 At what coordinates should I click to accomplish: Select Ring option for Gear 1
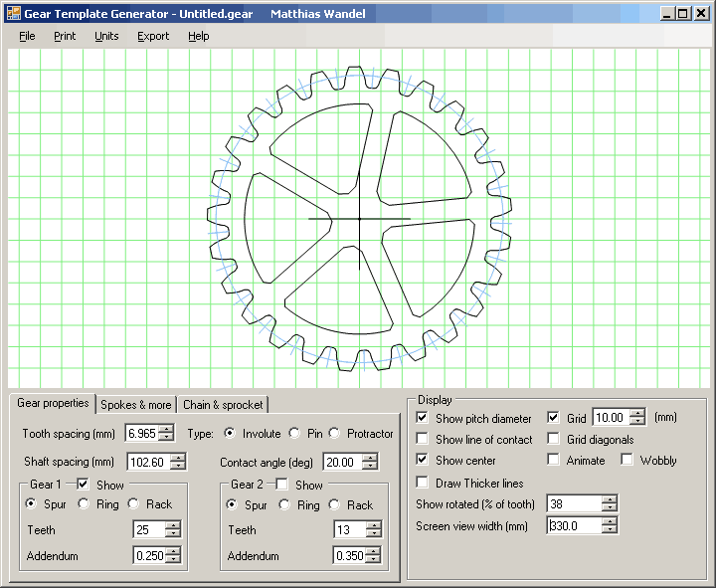[x=84, y=504]
